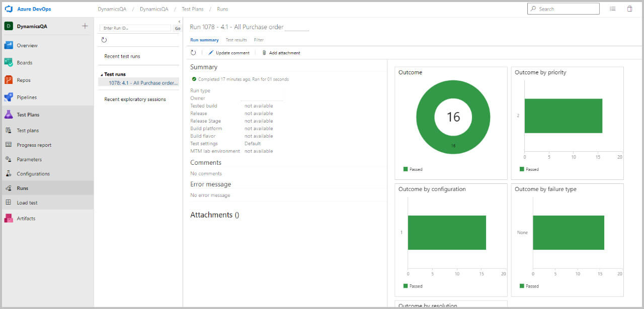The image size is (644, 309).
Task: Click the Go button for Run ID
Action: tap(177, 29)
